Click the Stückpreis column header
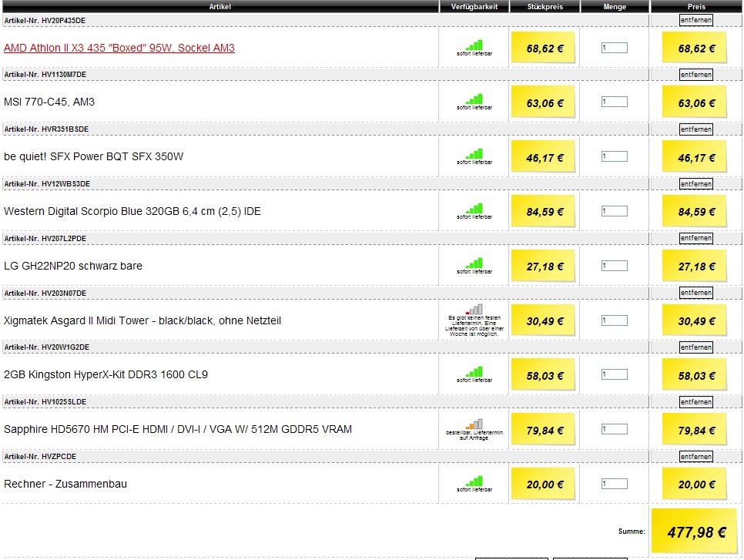 545,7
